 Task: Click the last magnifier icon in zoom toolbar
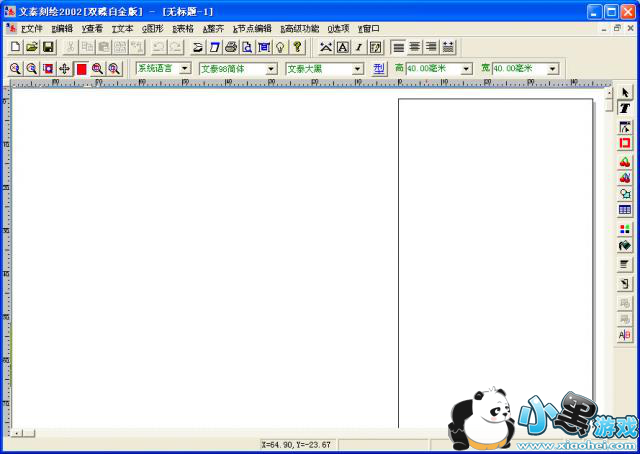pos(114,69)
